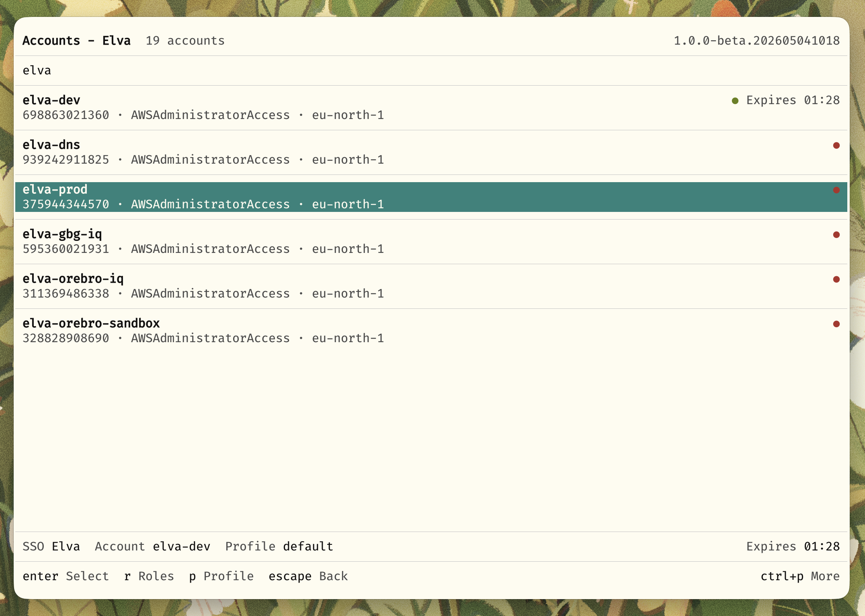The image size is (865, 616).
Task: Click eu-north-1 region in elva-dns row
Action: click(348, 160)
